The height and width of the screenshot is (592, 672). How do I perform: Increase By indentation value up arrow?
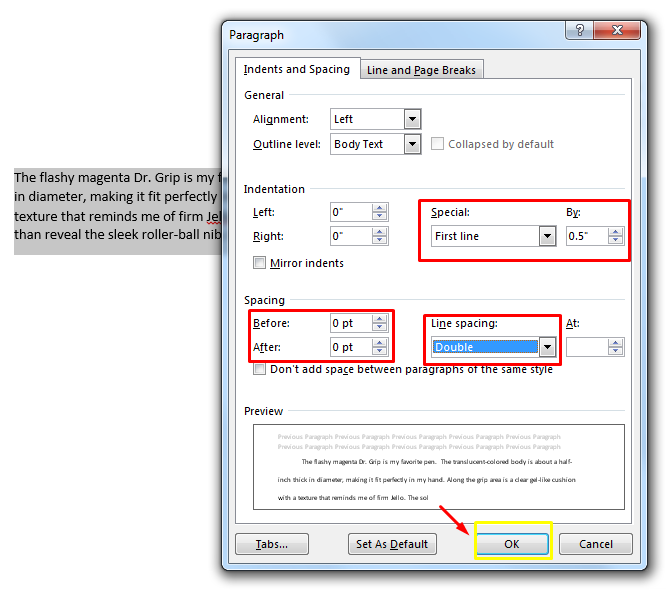coord(615,232)
